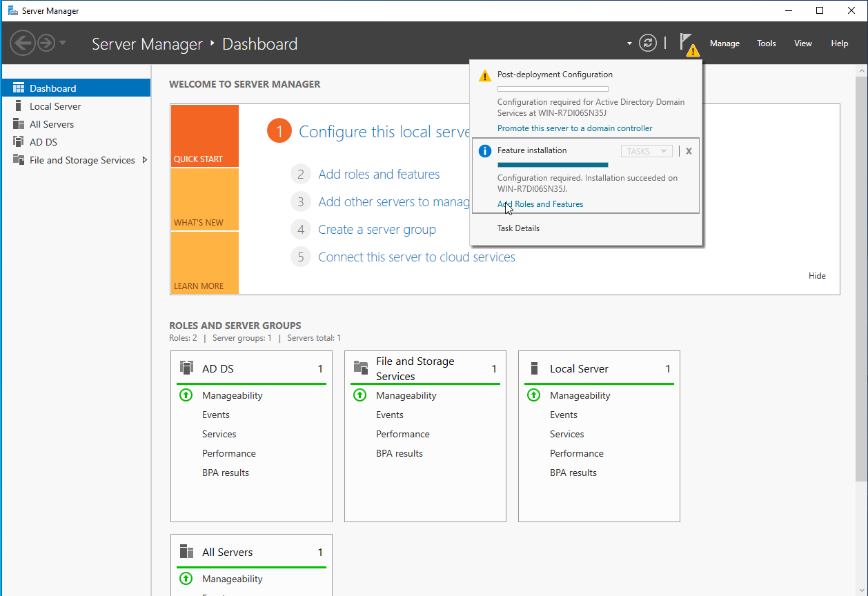
Task: Open Services in the Local Server tile
Action: (567, 434)
